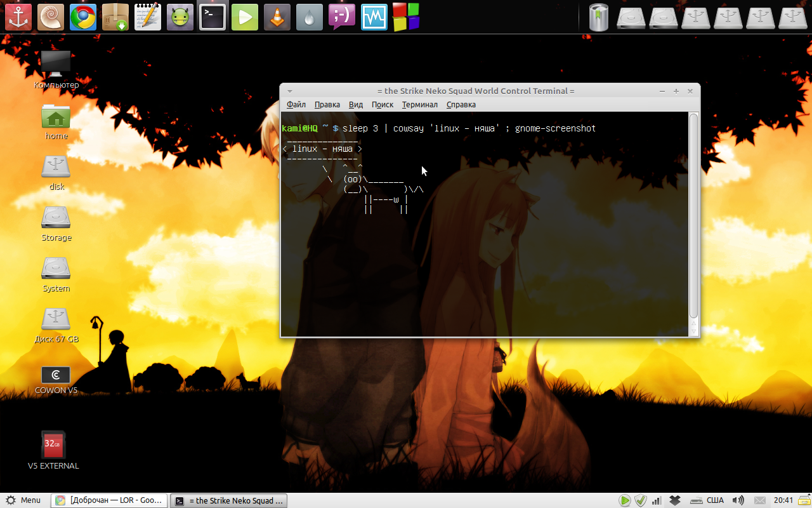Viewport: 812px width, 508px height.
Task: Open the Терминал menu
Action: point(420,105)
